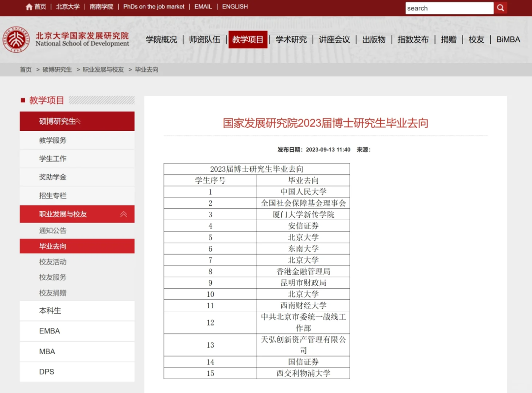532x393 pixels.
Task: Click table cell 西交利物浦大学
Action: pyautogui.click(x=303, y=373)
